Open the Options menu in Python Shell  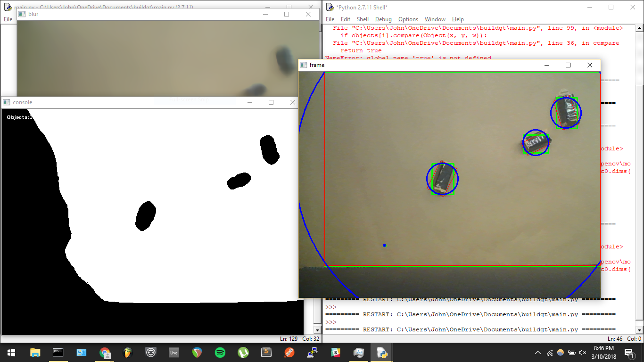click(408, 19)
